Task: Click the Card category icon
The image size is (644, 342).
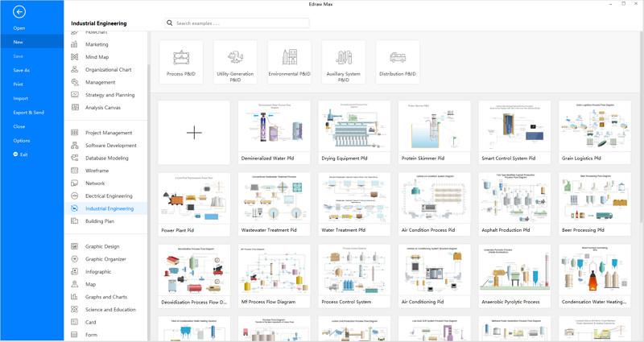Action: pos(74,322)
